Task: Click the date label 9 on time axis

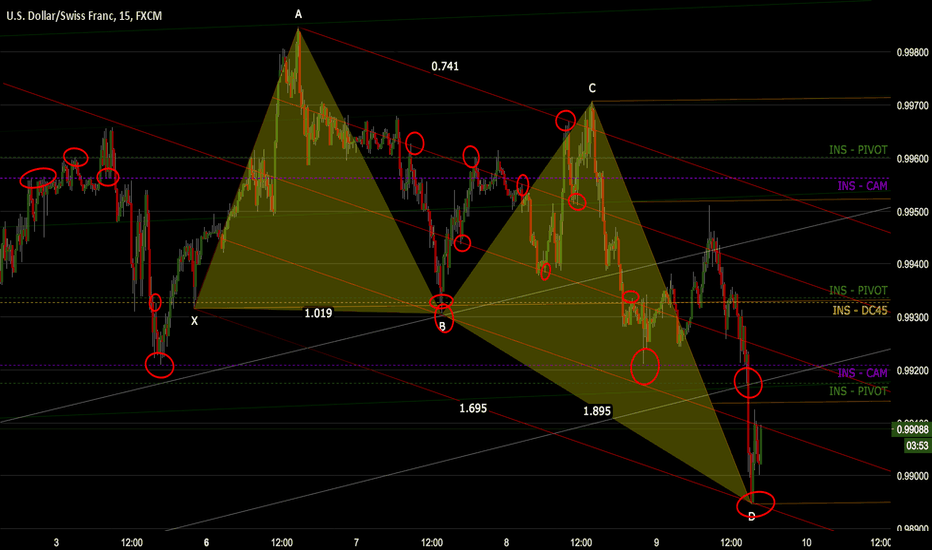Action: [x=656, y=542]
